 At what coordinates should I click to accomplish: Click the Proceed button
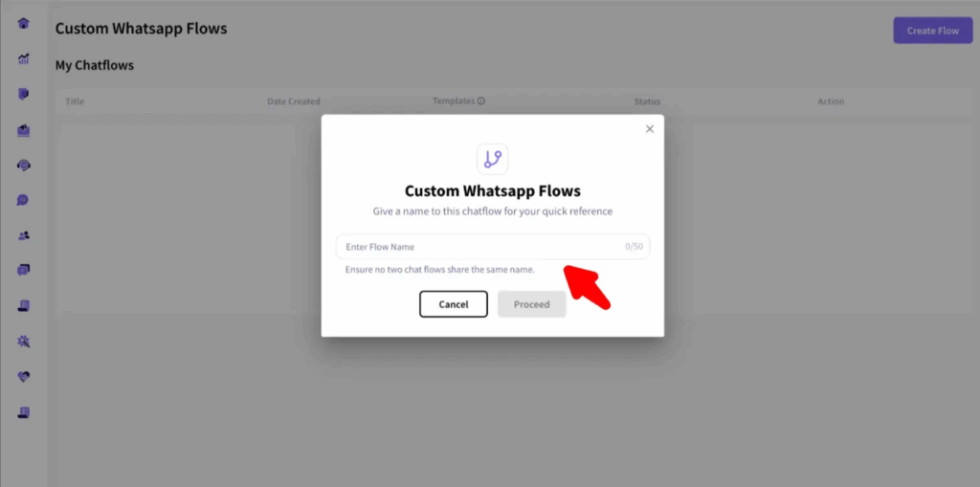click(532, 304)
